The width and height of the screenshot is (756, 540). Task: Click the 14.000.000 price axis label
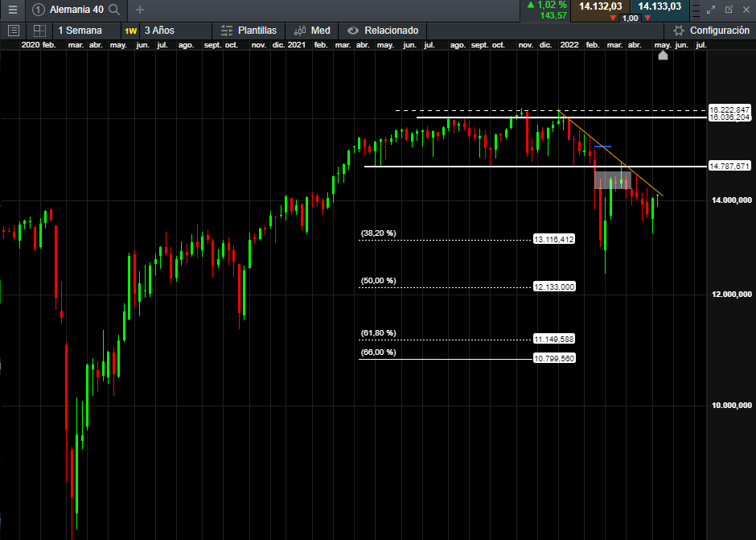pyautogui.click(x=731, y=200)
